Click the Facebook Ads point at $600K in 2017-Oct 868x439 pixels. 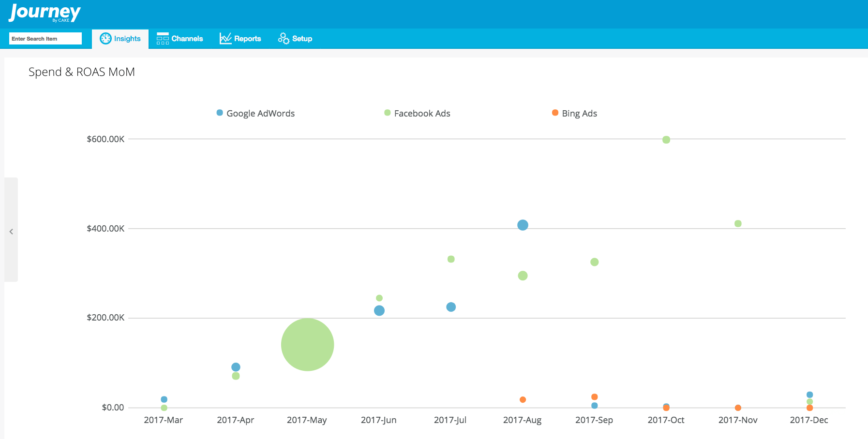[x=666, y=140]
